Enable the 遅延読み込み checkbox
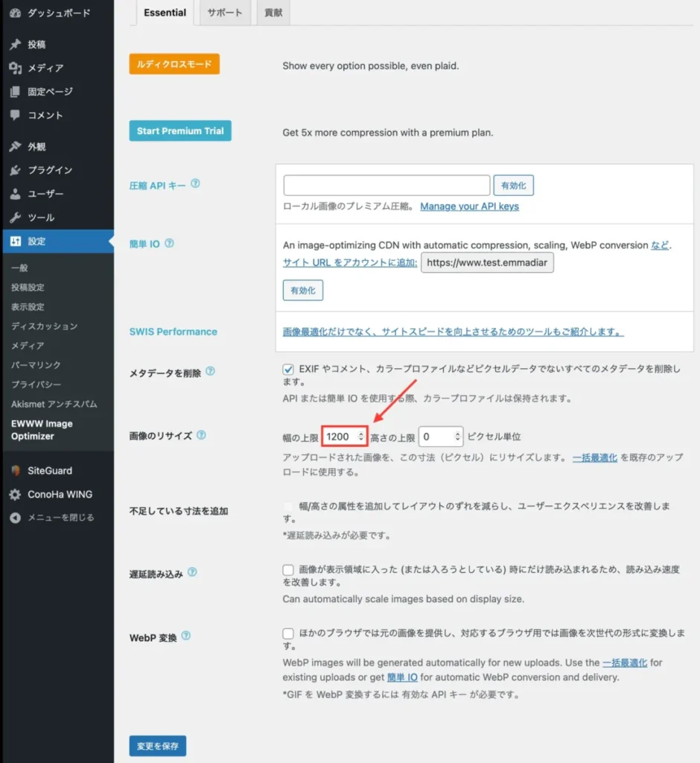This screenshot has width=700, height=763. 288,569
